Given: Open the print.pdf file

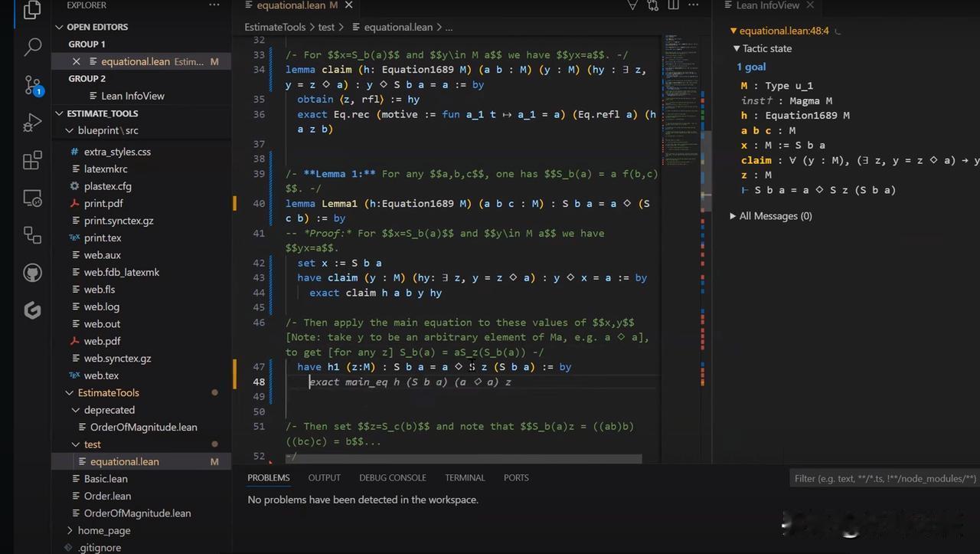Looking at the screenshot, I should [x=103, y=203].
